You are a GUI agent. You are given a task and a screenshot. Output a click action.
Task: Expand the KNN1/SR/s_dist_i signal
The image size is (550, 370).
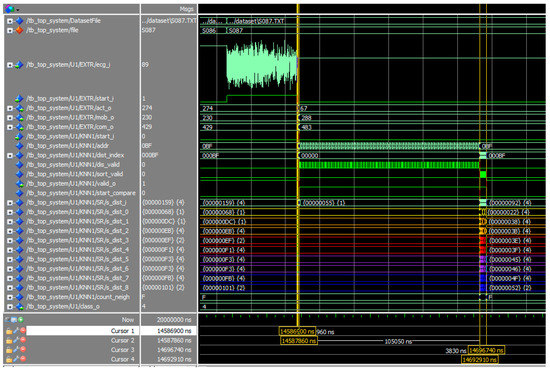pyautogui.click(x=10, y=203)
